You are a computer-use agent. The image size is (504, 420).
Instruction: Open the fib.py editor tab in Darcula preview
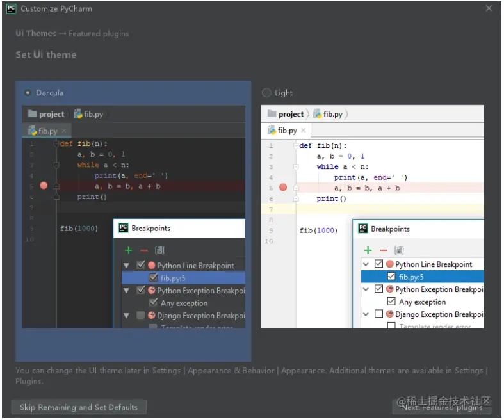tap(46, 131)
